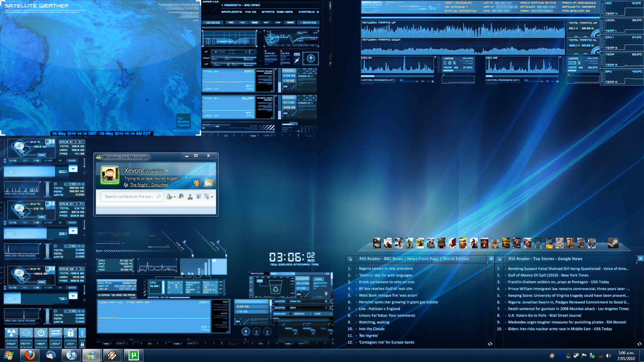644x362 pixels.
Task: Open the Windows Live Mail envelope icon
Action: (208, 182)
